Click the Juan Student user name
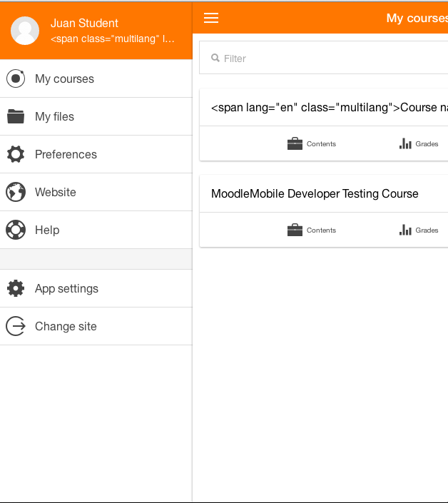Screen dimensions: 448x503 [84, 23]
